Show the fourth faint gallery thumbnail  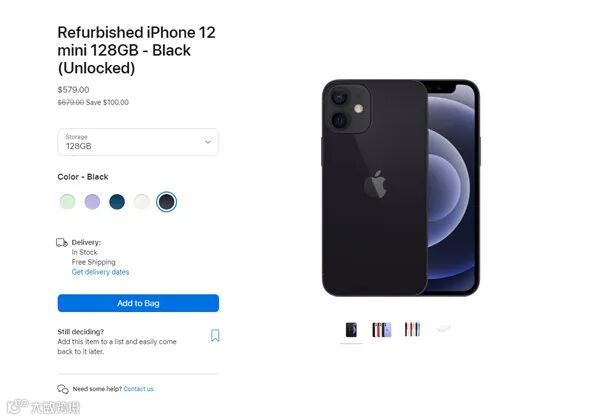click(x=443, y=329)
